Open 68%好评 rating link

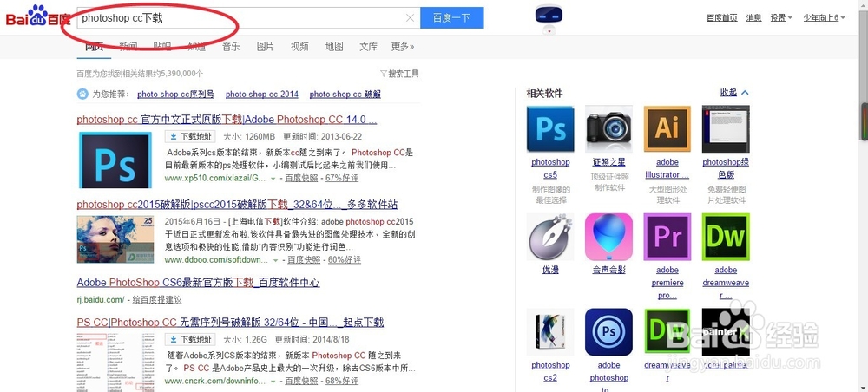point(341,381)
